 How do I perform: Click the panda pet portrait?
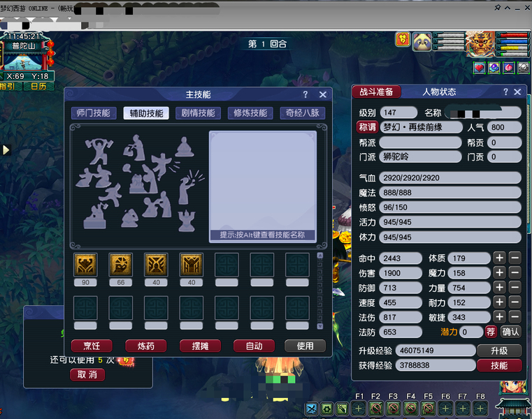pos(422,42)
